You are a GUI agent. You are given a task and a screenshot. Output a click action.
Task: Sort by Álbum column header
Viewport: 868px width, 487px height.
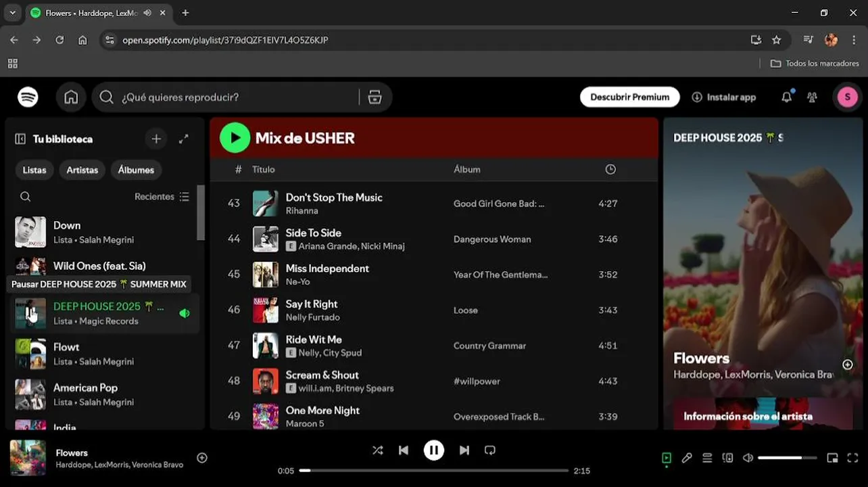point(467,169)
